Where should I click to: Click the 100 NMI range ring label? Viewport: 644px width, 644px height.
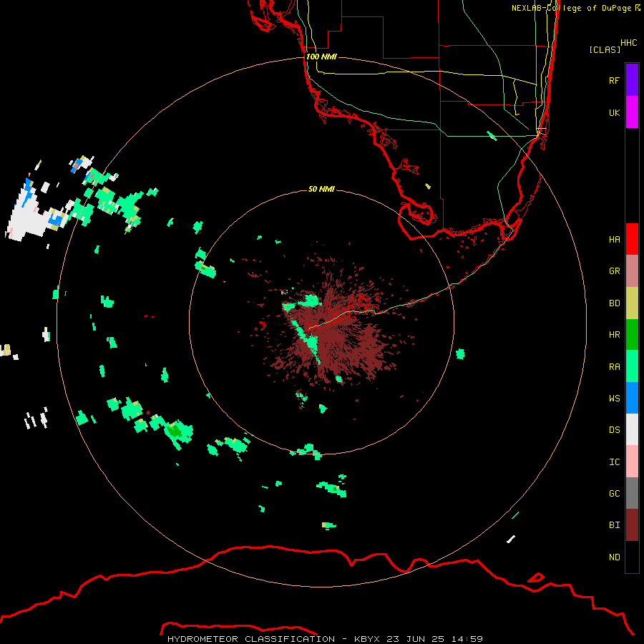coord(321,57)
